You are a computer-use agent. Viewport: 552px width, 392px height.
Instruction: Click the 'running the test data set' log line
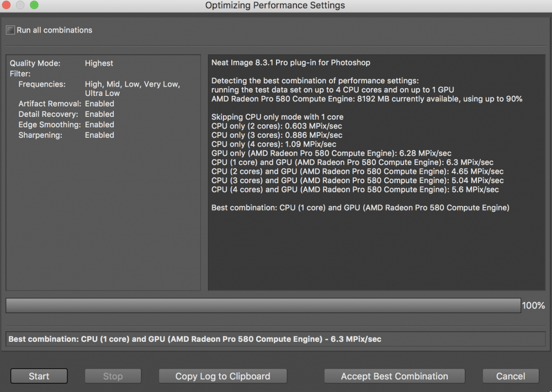tap(333, 90)
